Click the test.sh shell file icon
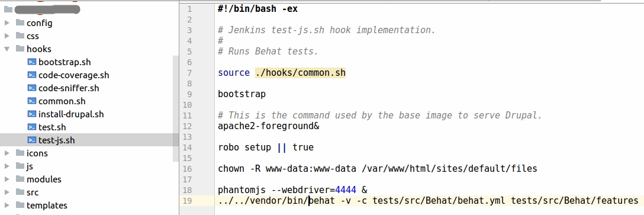This screenshot has width=644, height=215. click(31, 127)
